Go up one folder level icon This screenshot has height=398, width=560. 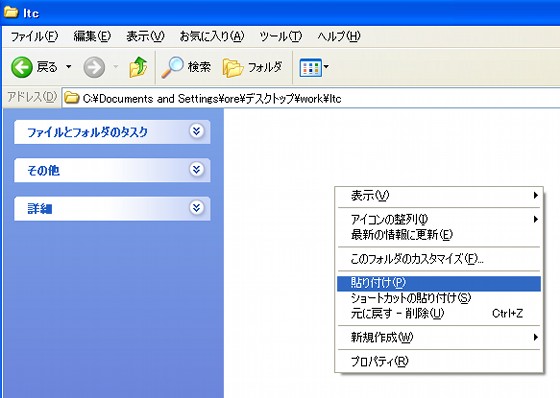138,67
